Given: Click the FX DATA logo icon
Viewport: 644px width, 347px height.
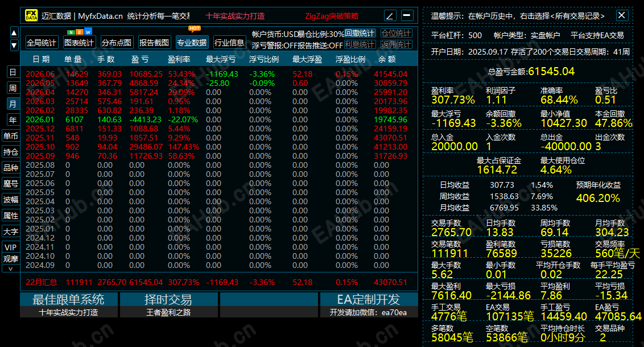Looking at the screenshot, I should pyautogui.click(x=31, y=15).
